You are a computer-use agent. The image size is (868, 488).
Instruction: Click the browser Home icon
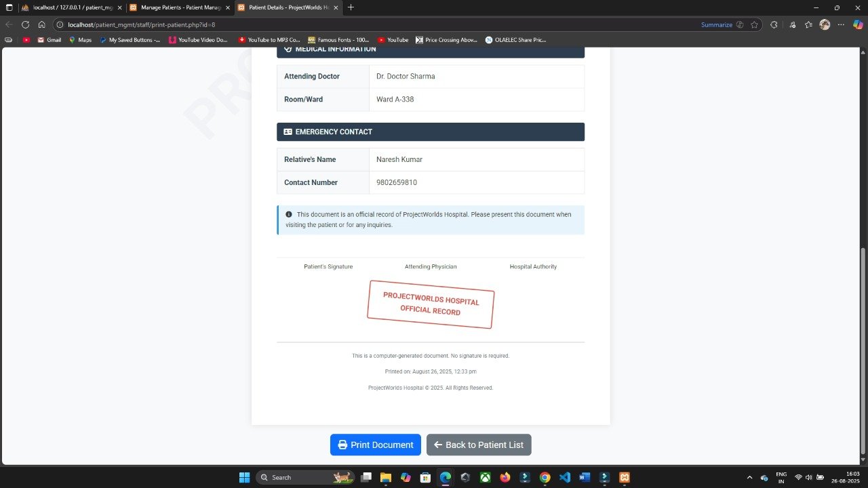coord(41,24)
